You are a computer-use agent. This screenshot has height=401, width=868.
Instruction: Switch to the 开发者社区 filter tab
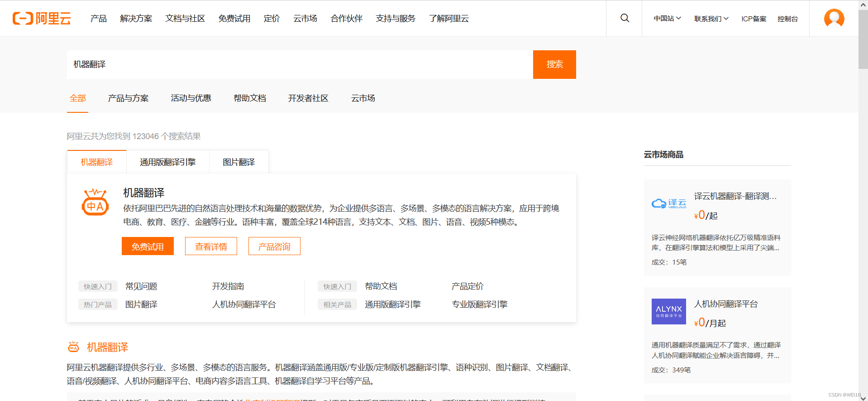click(x=308, y=98)
